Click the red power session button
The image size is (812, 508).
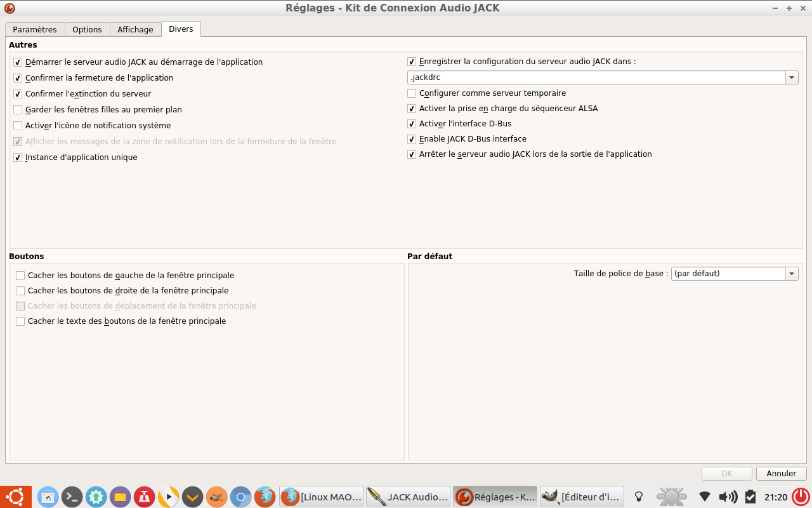point(801,497)
